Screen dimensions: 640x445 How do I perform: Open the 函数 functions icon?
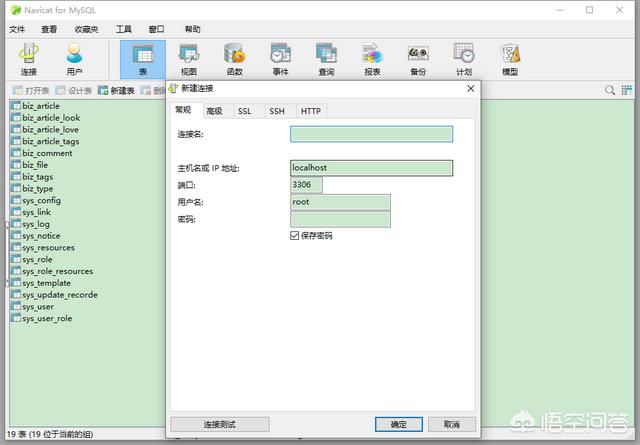235,60
